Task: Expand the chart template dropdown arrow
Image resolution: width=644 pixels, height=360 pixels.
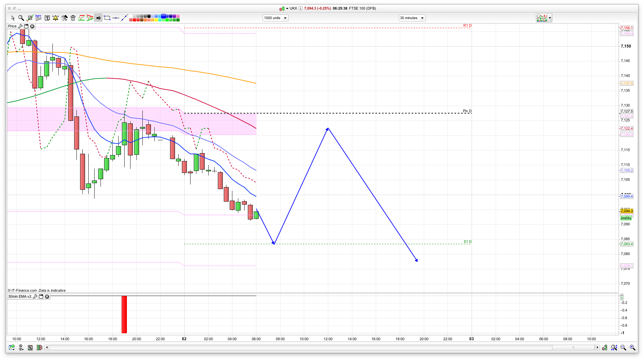Action: click(550, 18)
